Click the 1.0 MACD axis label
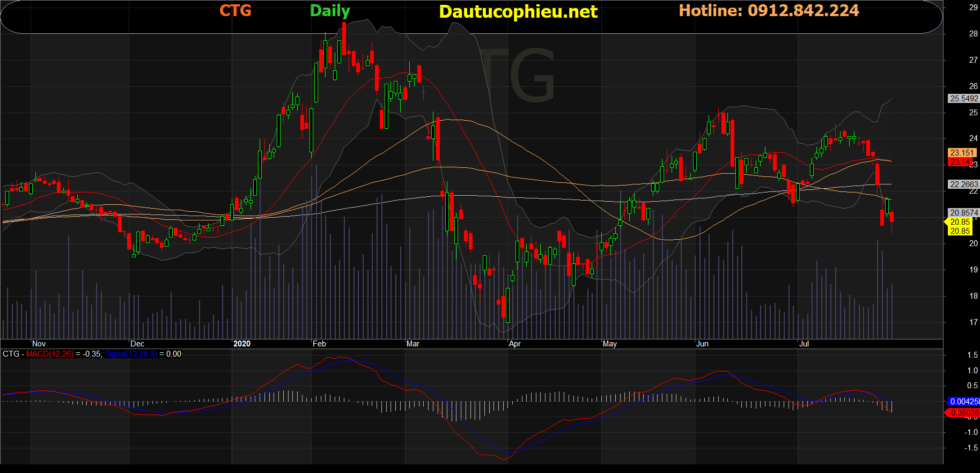 pos(972,371)
